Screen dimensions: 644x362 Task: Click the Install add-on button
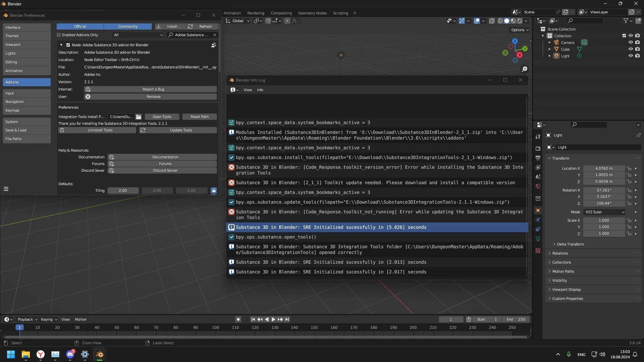170,27
